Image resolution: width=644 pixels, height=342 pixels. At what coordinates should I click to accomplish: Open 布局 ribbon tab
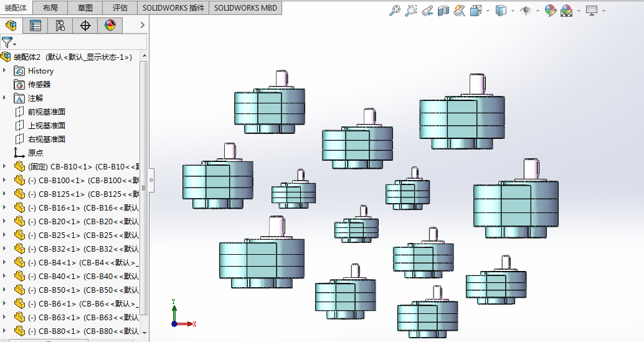click(x=50, y=8)
